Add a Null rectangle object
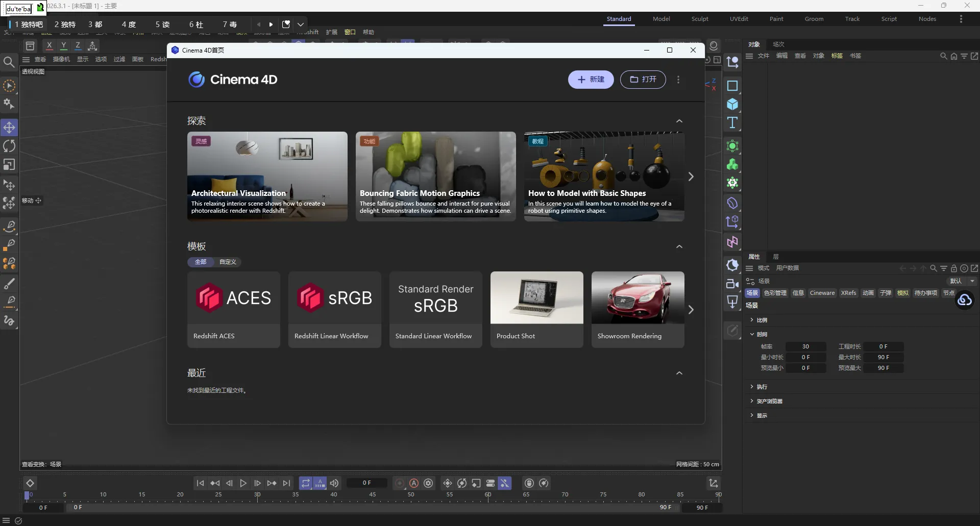 pos(732,86)
